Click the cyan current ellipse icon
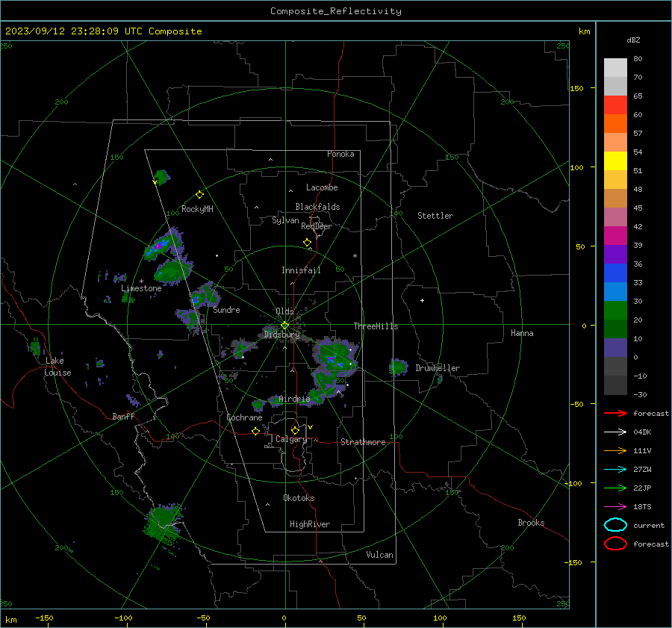672x628 pixels. click(x=615, y=525)
